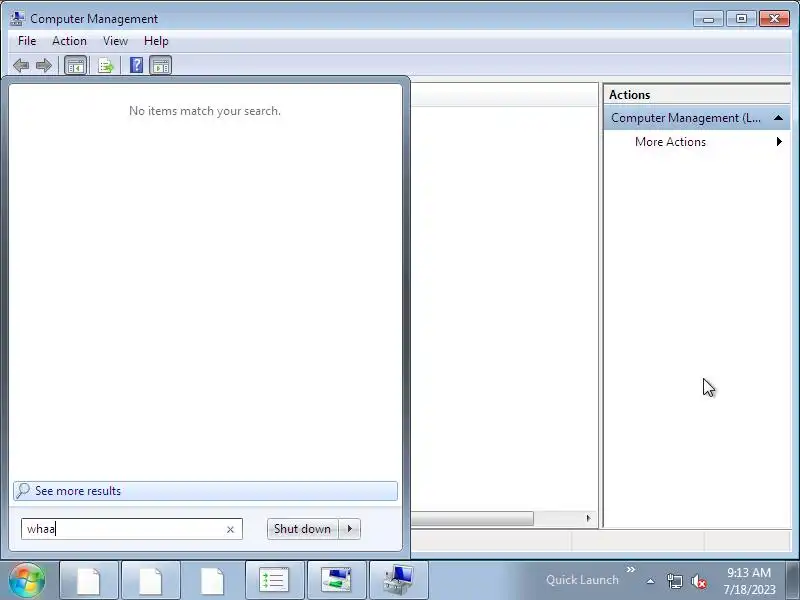Open the shut down options arrow

tap(349, 529)
